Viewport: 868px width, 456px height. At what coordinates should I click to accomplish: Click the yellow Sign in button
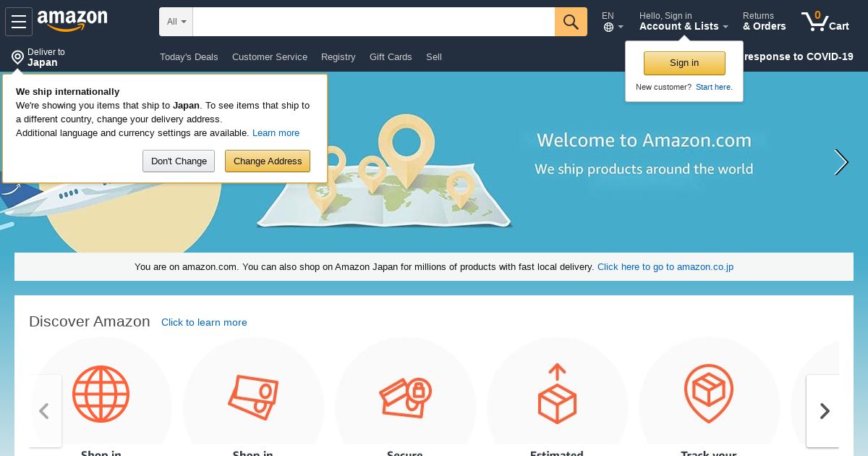point(684,63)
